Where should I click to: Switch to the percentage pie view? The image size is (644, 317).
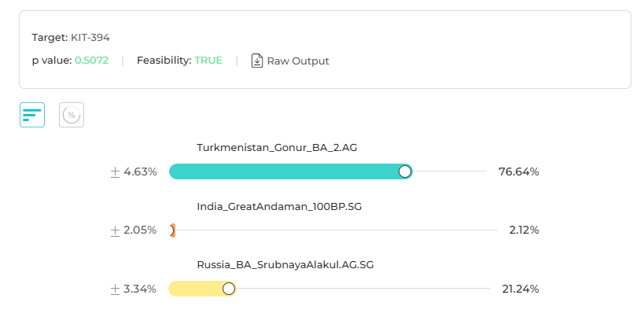72,115
